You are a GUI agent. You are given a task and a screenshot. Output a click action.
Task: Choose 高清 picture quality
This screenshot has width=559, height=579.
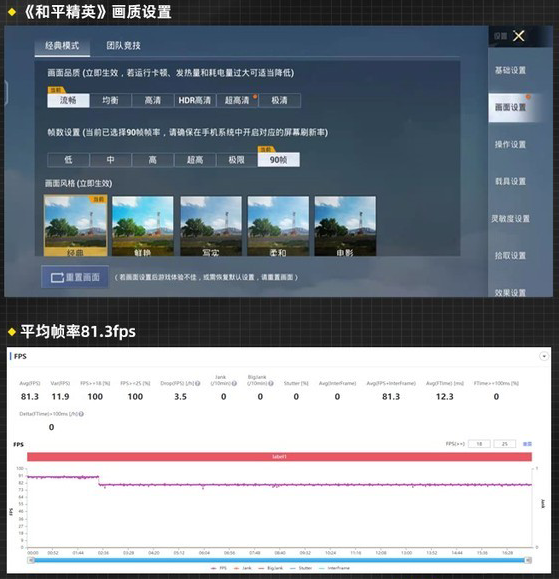coord(152,100)
